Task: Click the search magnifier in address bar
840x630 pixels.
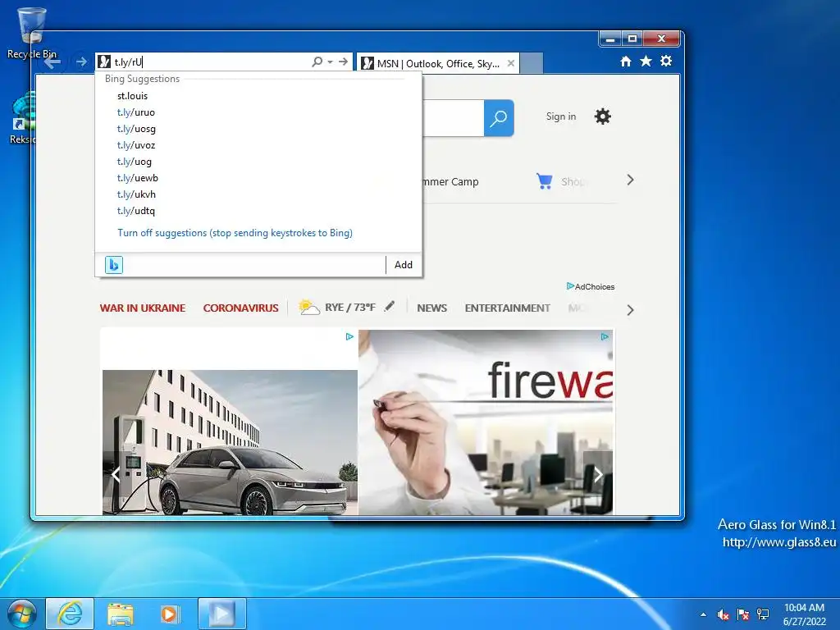Action: coord(317,62)
